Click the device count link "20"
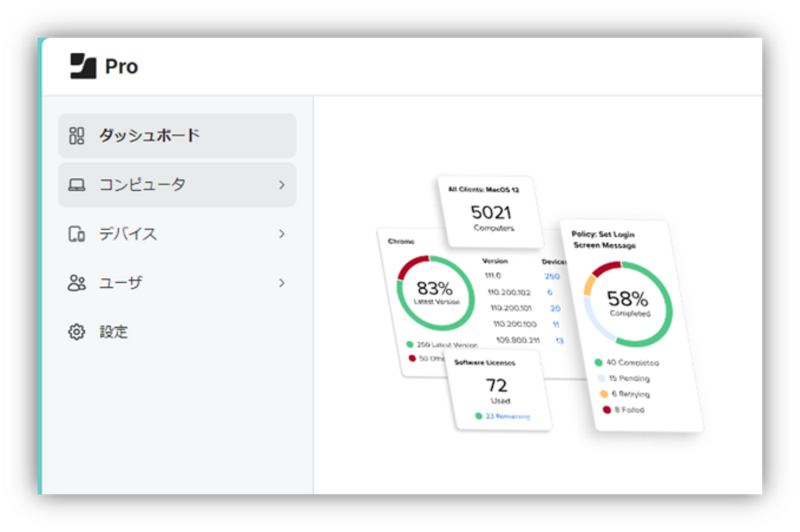800x532 pixels. coord(555,309)
